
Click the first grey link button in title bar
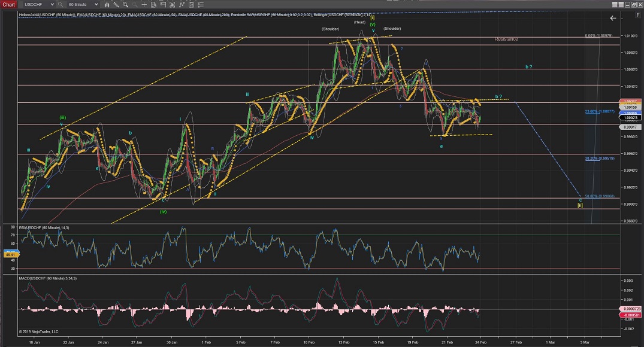[x=615, y=5]
